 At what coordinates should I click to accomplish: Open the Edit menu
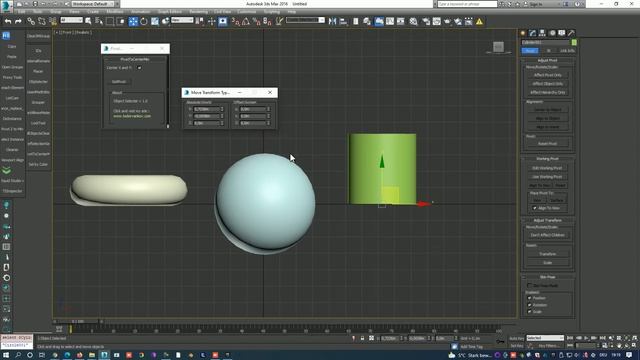point(22,12)
